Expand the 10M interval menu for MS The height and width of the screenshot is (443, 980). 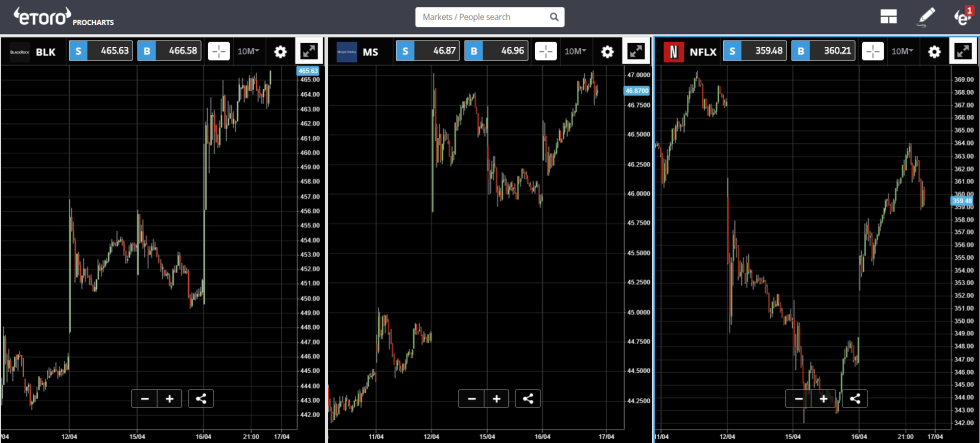point(575,52)
